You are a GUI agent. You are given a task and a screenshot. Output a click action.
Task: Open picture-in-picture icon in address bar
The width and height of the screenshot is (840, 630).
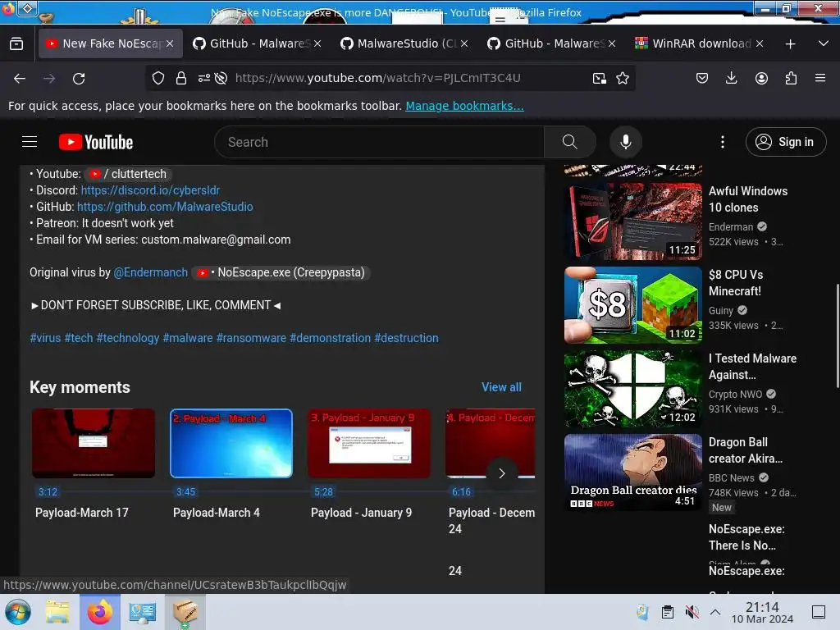tap(600, 78)
